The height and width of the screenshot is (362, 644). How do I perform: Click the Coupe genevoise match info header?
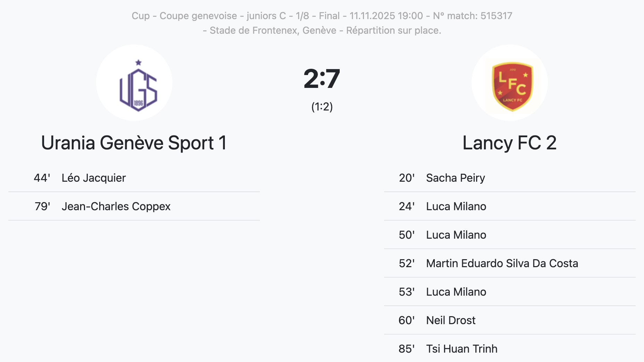click(322, 16)
